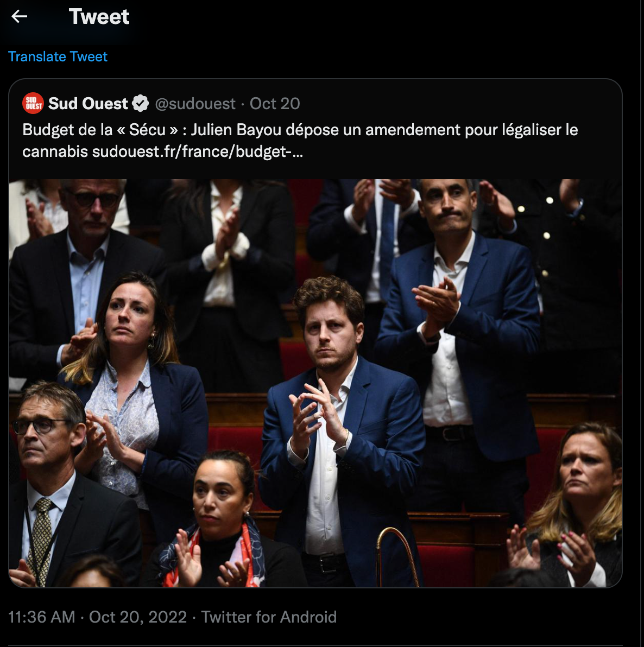
Task: Open the @sudouest handle
Action: pos(195,103)
